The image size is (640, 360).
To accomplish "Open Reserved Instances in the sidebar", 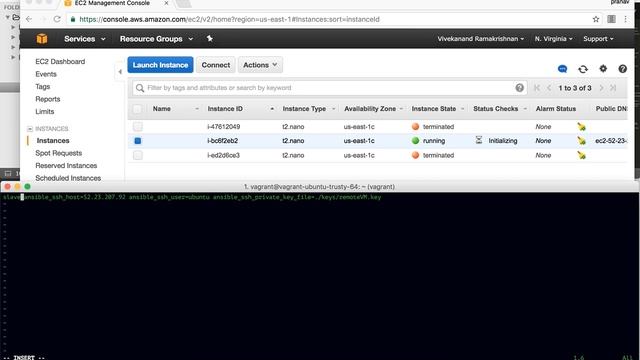I will [x=66, y=166].
